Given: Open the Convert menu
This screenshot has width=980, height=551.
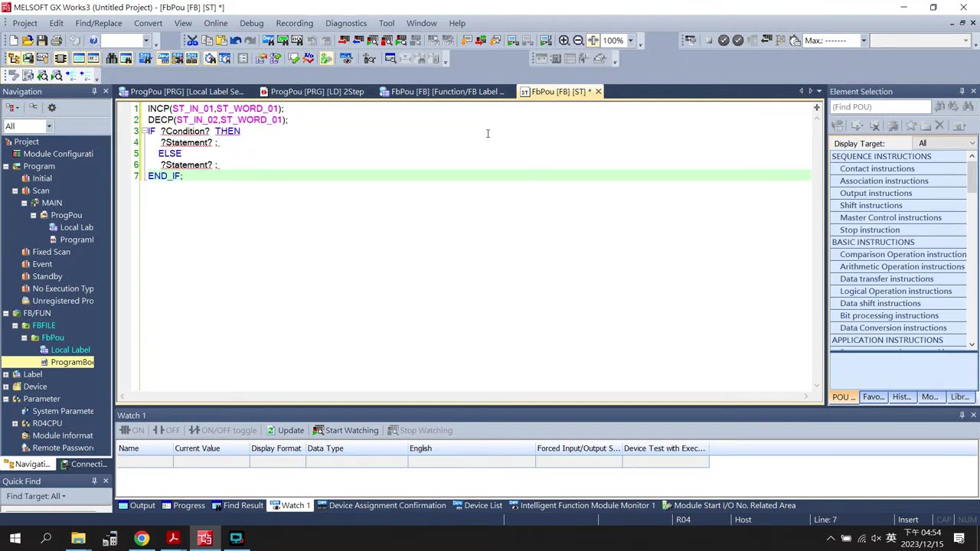Looking at the screenshot, I should coord(148,23).
